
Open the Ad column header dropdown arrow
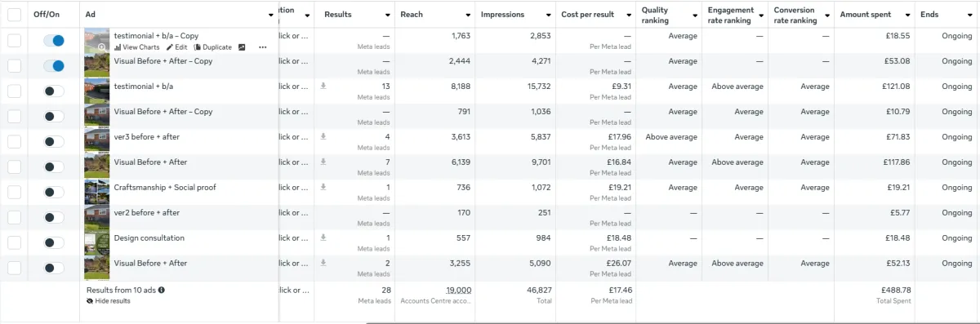(x=271, y=16)
